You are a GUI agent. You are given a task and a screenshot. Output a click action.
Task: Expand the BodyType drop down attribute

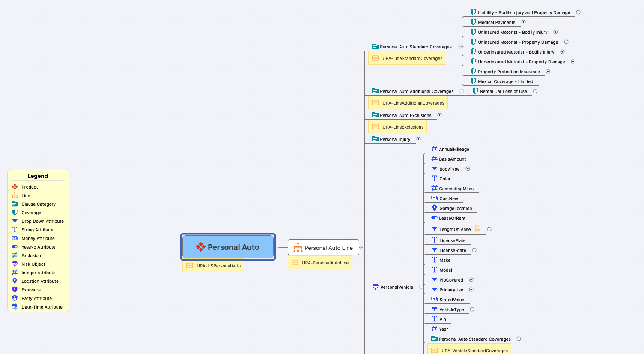click(x=468, y=168)
